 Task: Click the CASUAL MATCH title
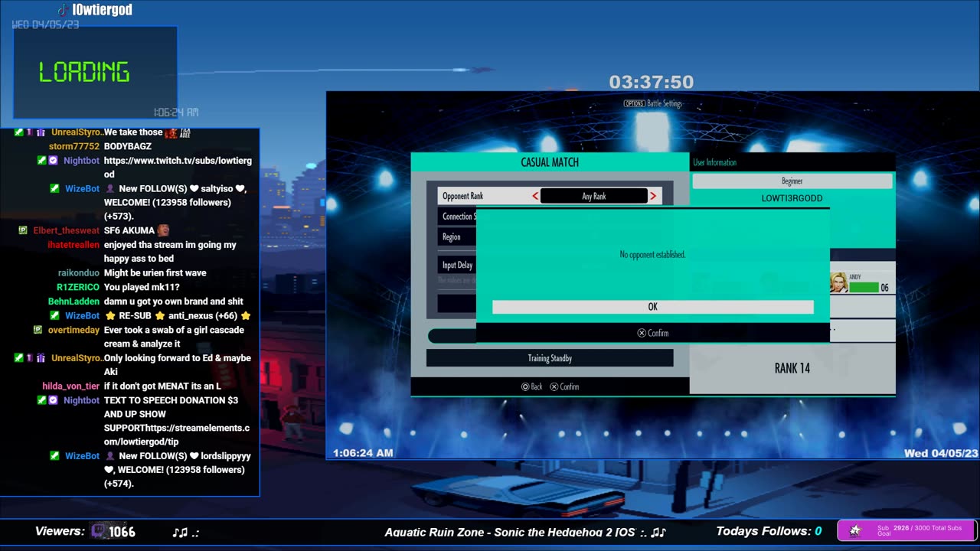550,162
